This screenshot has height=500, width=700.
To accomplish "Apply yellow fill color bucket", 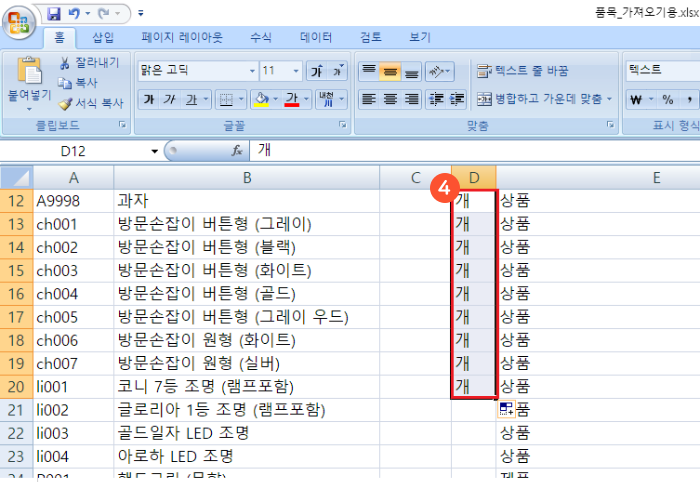I will [x=261, y=99].
